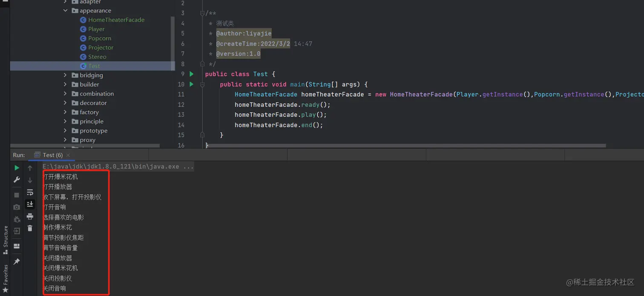Click @author:liyajie in Javadoc
Screen dimensions: 644x296
[x=244, y=33]
